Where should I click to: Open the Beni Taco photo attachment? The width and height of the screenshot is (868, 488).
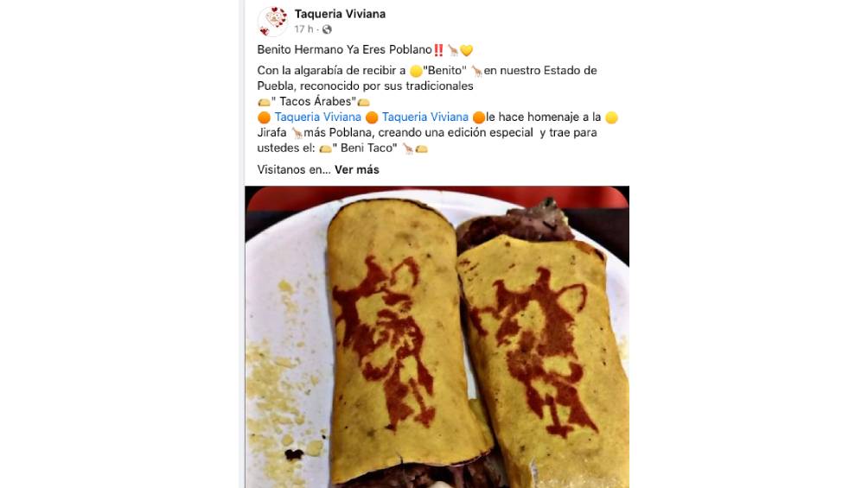tap(437, 337)
